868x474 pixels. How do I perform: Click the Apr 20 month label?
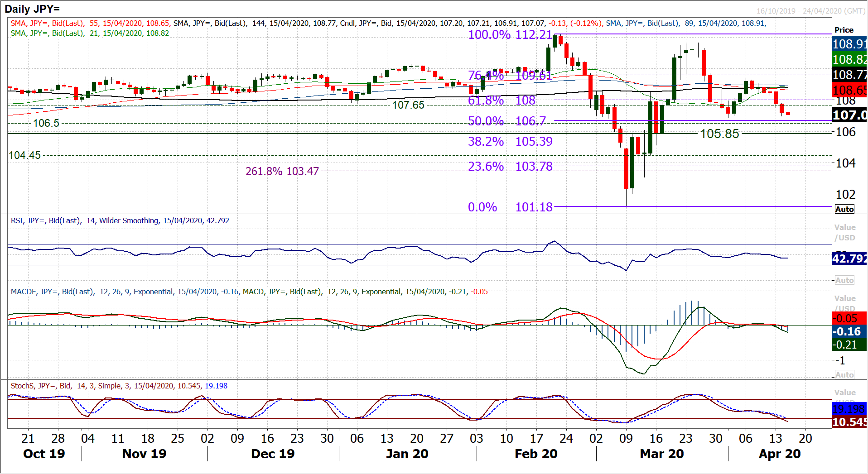[x=780, y=454]
